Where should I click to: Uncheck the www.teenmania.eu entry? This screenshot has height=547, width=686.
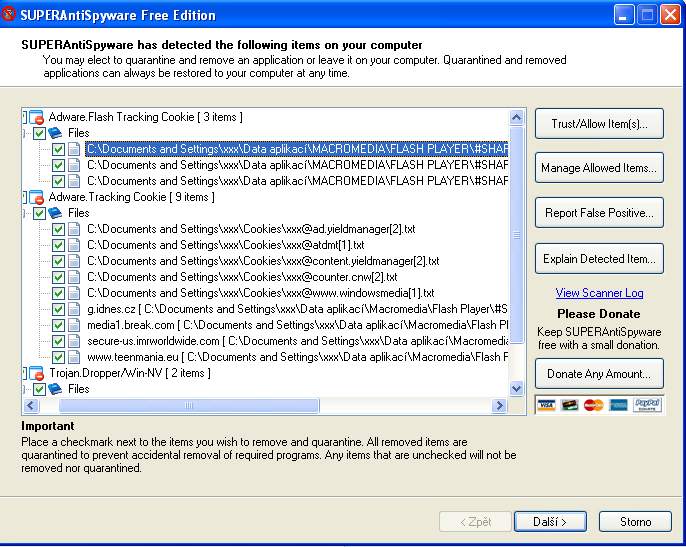(58, 358)
